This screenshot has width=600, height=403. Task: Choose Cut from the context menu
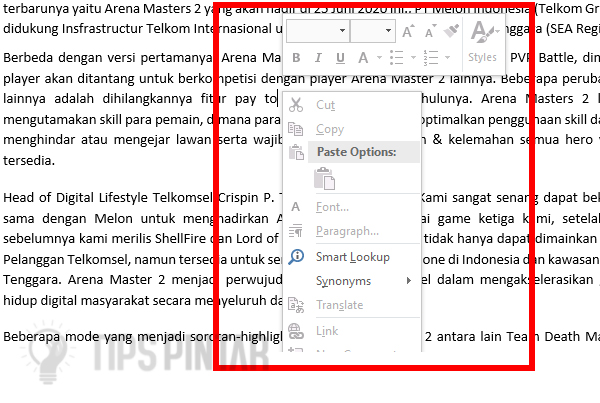pyautogui.click(x=326, y=105)
